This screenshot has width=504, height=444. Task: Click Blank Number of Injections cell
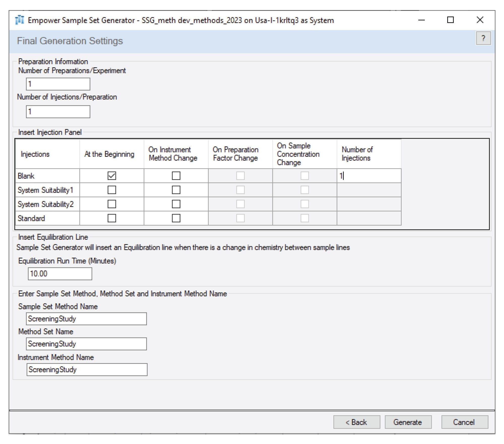coord(369,176)
